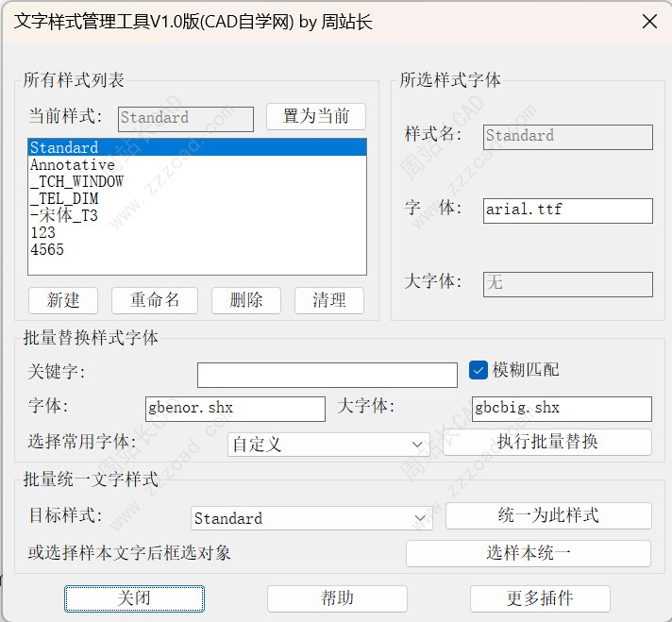Click the 置为当前 button
Image resolution: width=672 pixels, height=622 pixels.
click(315, 117)
